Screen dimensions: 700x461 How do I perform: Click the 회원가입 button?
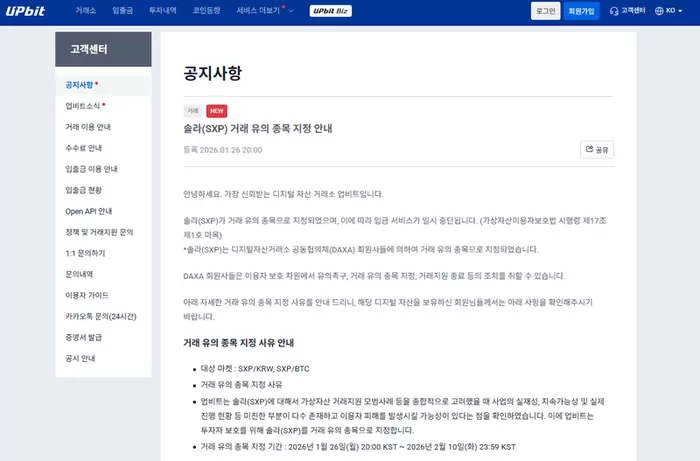pos(581,11)
